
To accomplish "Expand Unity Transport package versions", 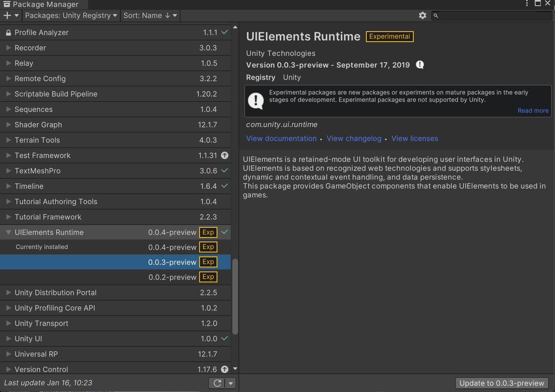I will [x=9, y=323].
